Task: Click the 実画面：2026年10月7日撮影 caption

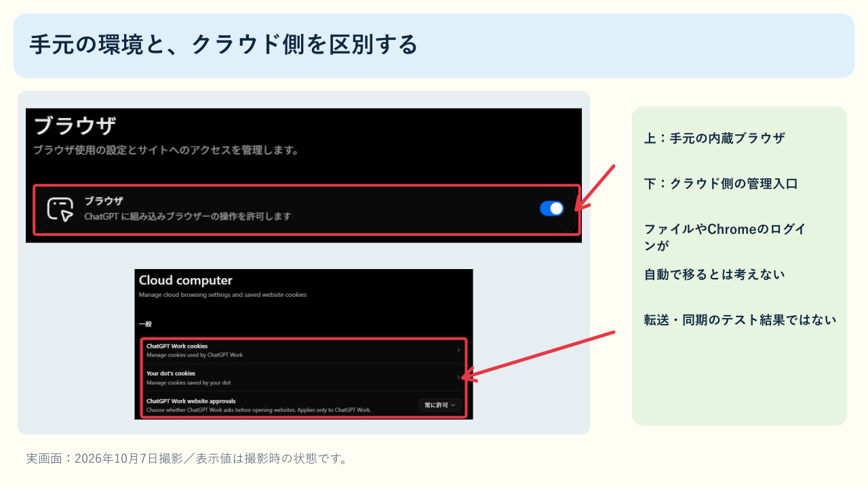Action: tap(187, 458)
